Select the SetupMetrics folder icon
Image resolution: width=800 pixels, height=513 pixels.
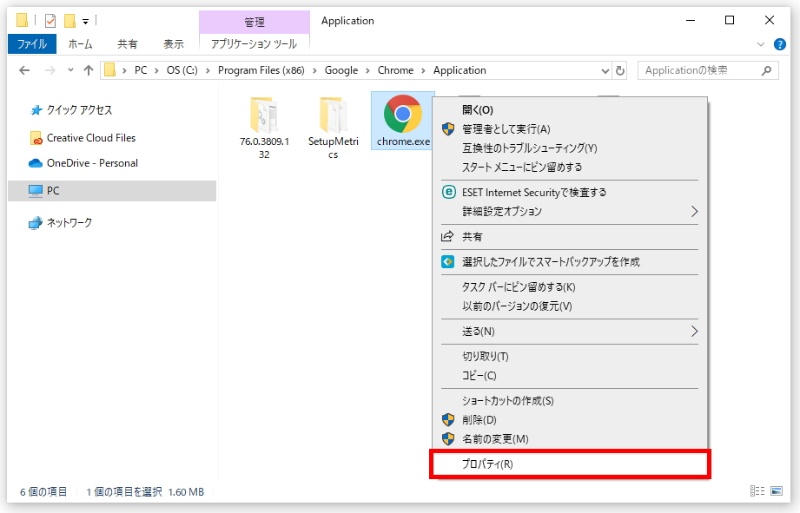point(332,117)
